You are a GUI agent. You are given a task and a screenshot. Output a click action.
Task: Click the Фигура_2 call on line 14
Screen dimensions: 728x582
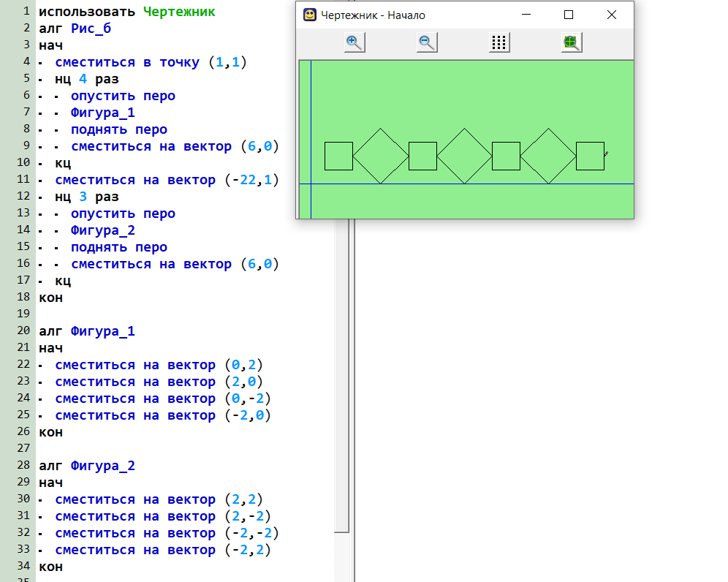tap(102, 230)
